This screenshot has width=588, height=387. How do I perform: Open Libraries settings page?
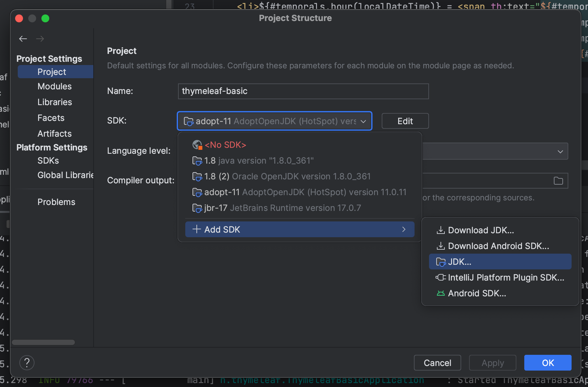55,102
